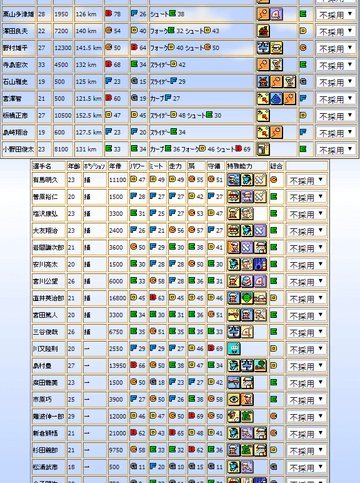
Task: Click the green round ability icon in the 16800 salary row
Action: pyautogui.click(x=247, y=298)
